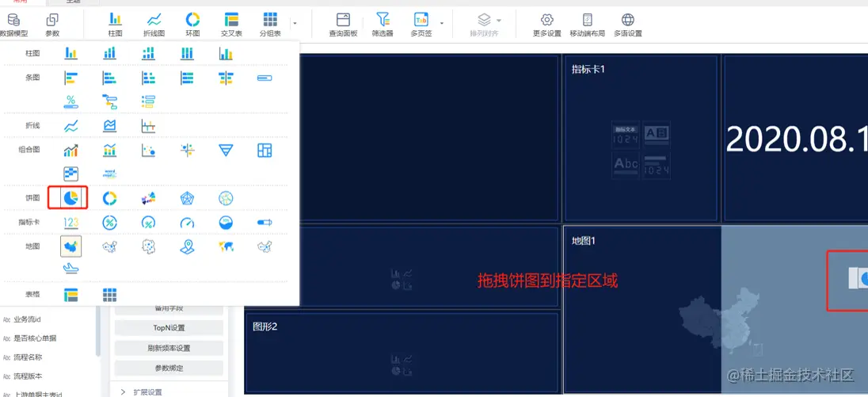Select the line chart icon in 折线 row

70,126
